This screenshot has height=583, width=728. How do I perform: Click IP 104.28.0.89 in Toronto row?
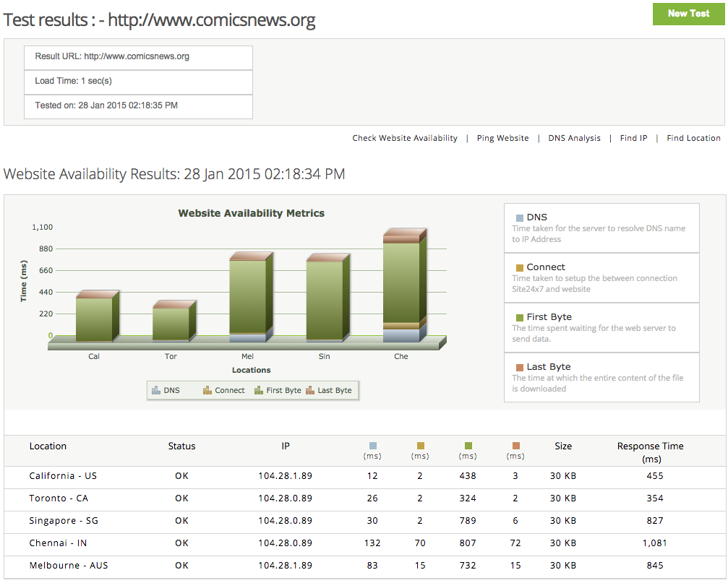point(285,498)
